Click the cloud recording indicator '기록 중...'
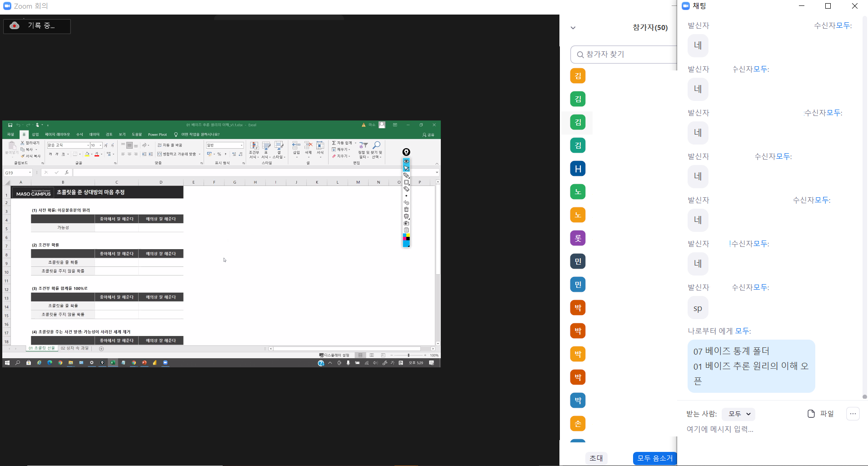Viewport: 868px width, 466px height. tap(37, 26)
